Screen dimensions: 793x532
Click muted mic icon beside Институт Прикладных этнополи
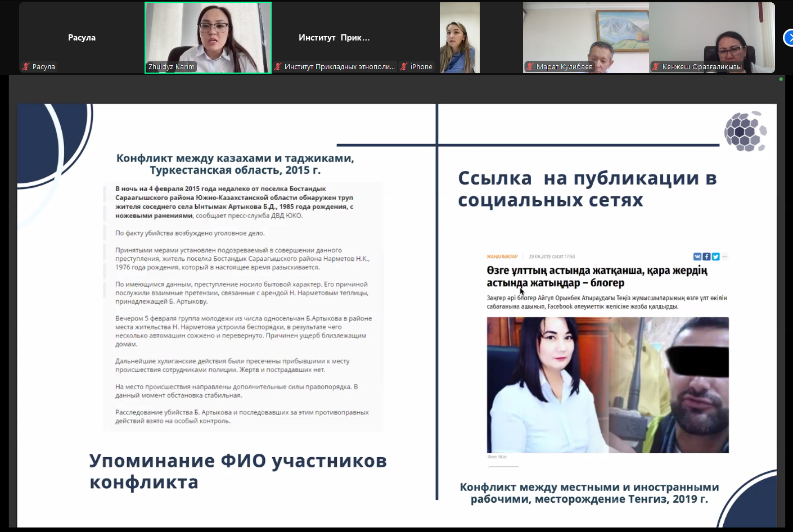278,66
